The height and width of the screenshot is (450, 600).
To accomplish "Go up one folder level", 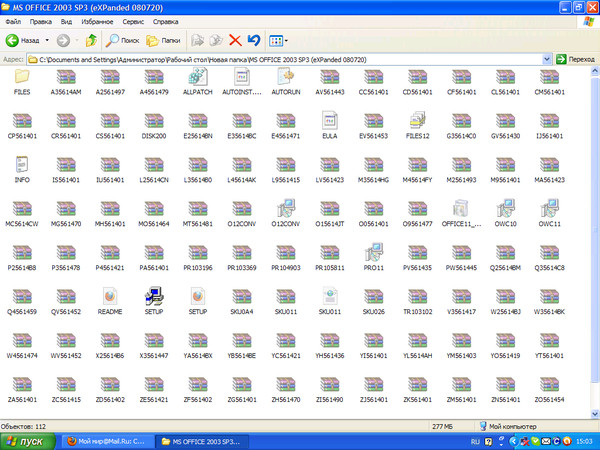I will tap(91, 40).
